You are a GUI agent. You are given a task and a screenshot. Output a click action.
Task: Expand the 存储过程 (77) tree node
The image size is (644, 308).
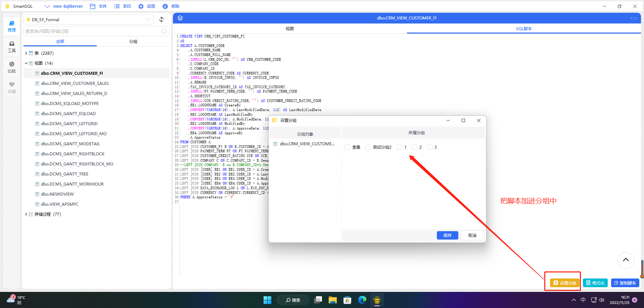pos(26,214)
